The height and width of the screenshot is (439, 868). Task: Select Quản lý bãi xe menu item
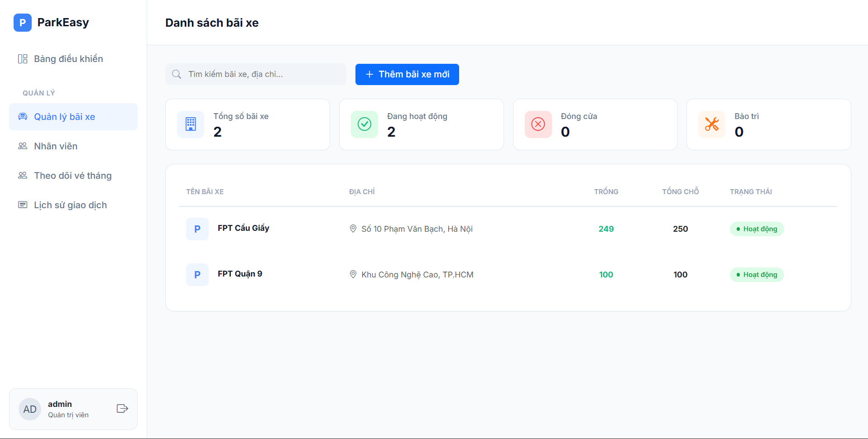pos(64,117)
